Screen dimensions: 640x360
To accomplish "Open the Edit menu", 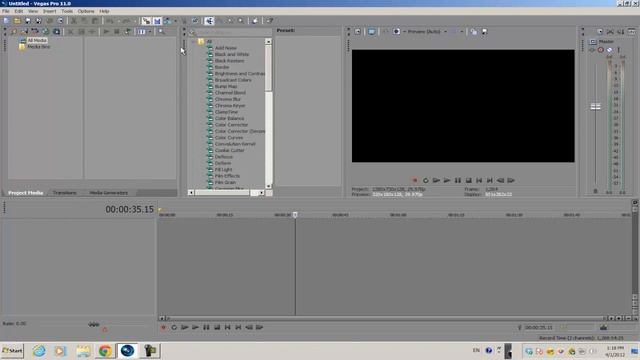I will click(x=19, y=11).
